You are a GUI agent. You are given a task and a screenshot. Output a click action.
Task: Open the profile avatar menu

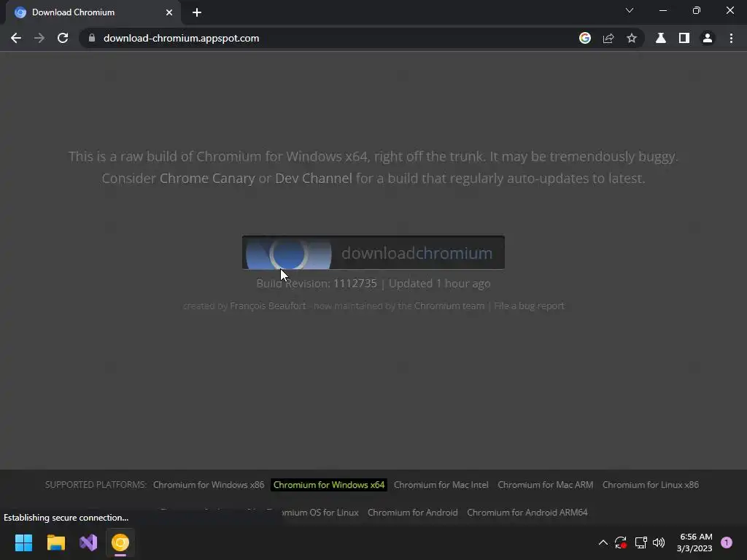click(x=708, y=38)
